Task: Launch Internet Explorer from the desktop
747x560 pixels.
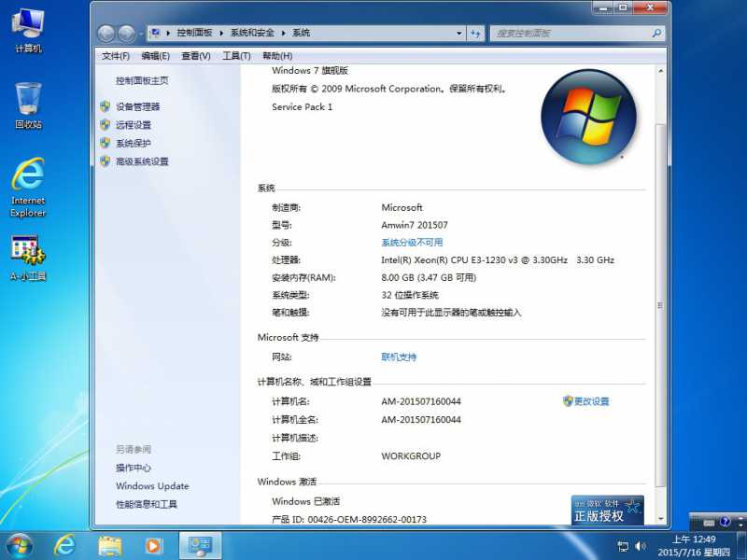Action: [28, 188]
